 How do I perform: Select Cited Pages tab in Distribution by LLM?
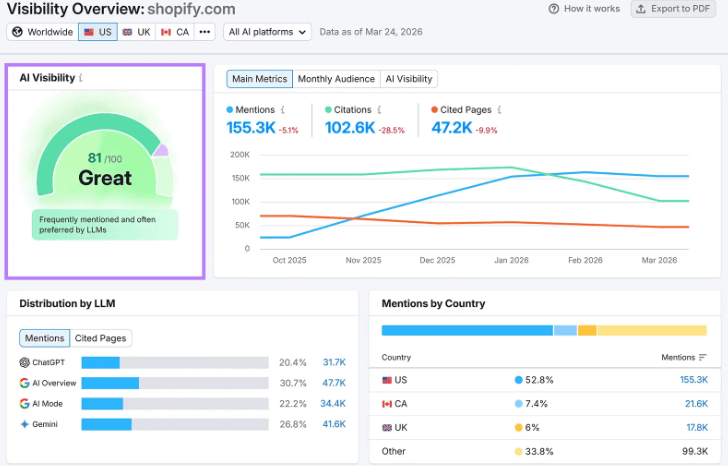100,338
